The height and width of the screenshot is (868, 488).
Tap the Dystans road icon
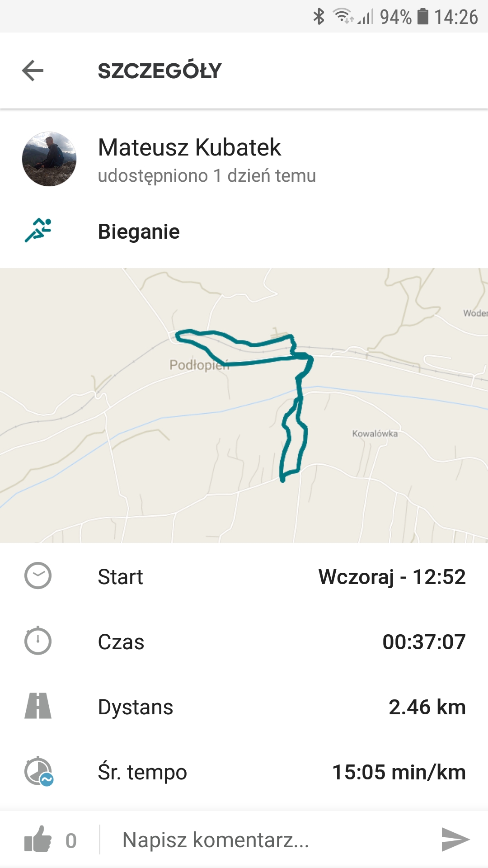pos(38,706)
